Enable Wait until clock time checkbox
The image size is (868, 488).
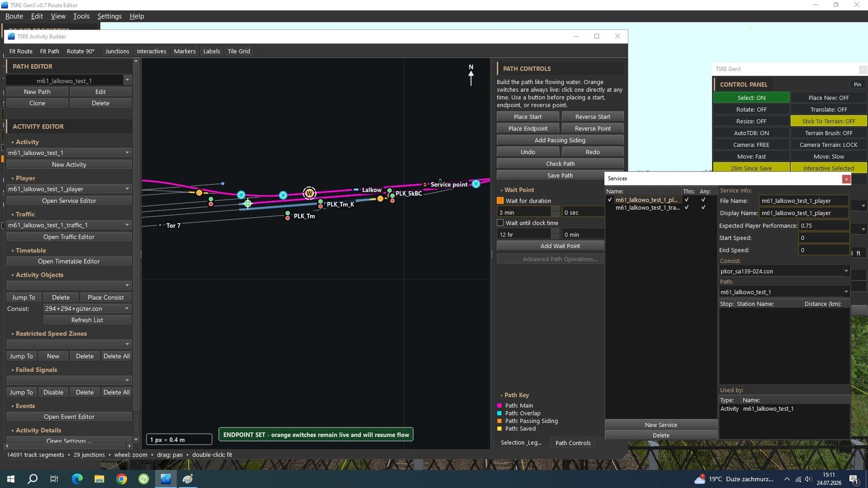click(x=500, y=223)
